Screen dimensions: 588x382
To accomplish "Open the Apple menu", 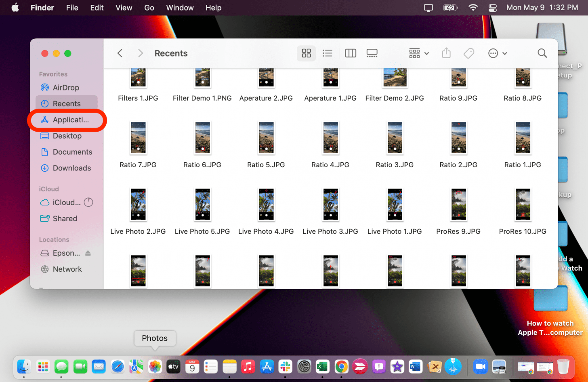I will pos(15,8).
